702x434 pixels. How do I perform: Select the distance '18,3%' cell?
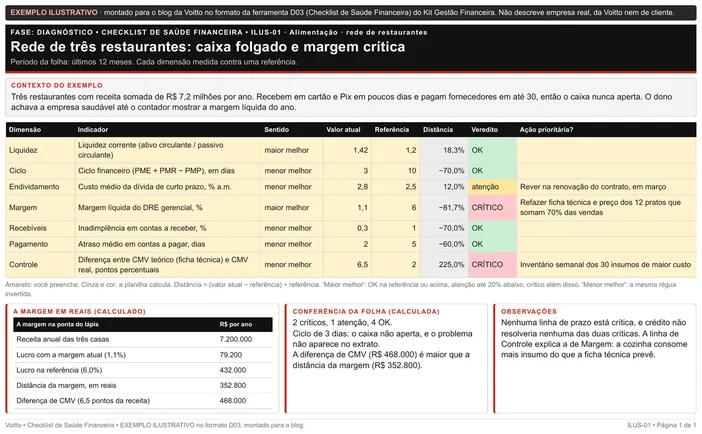coord(444,150)
